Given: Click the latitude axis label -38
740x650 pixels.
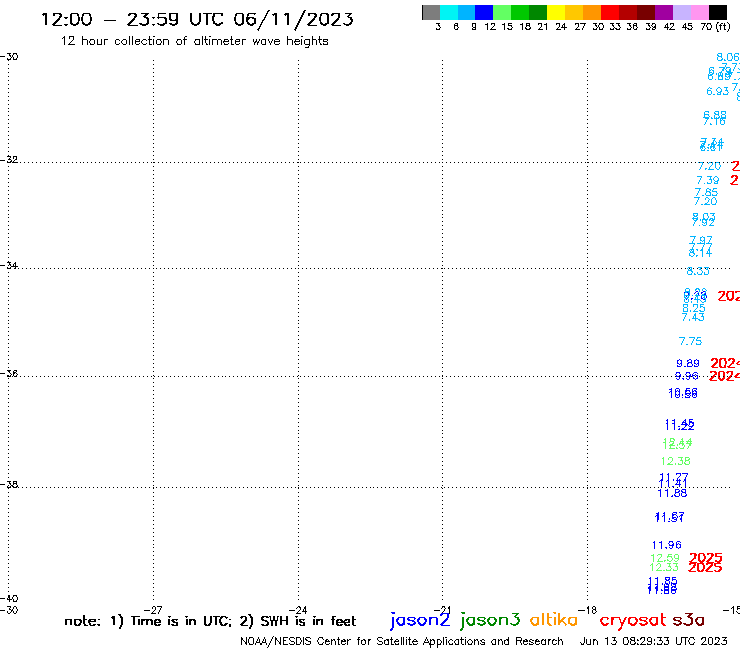Looking at the screenshot, I should point(9,485).
